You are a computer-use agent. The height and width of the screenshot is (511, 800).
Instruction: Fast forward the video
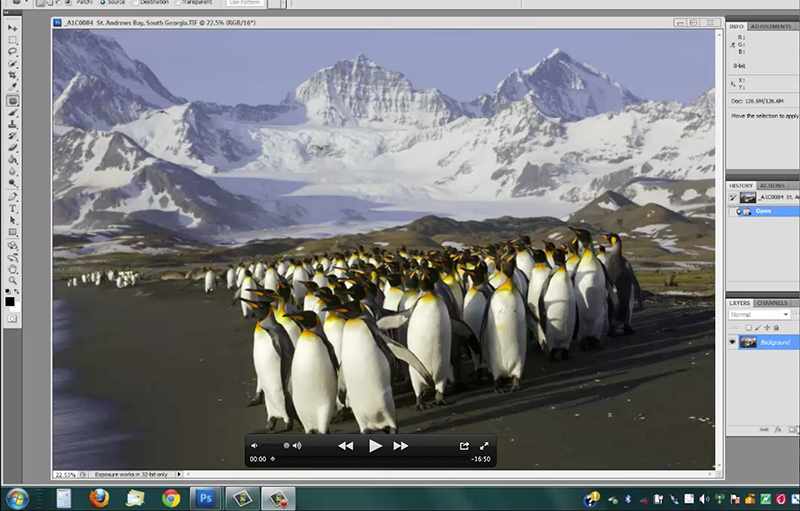point(401,446)
